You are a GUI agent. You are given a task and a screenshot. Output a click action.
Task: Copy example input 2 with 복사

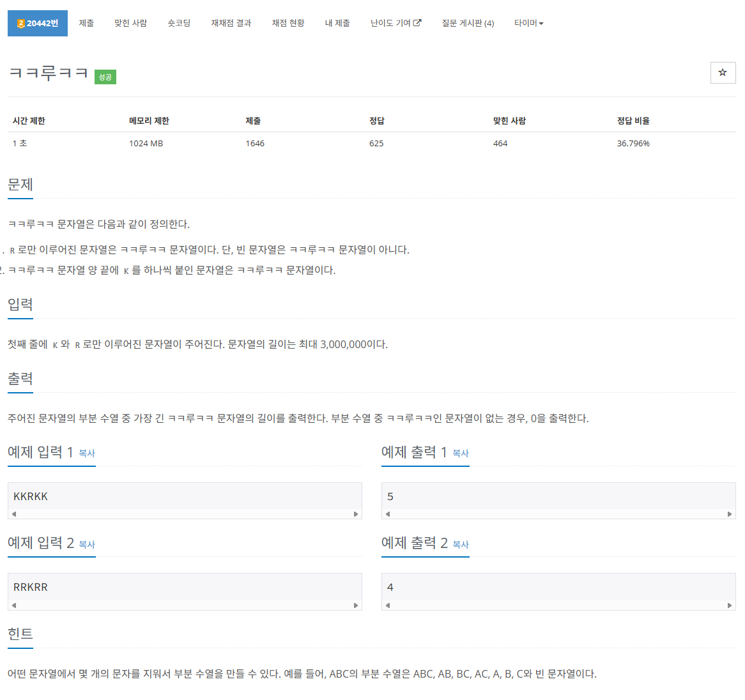[x=87, y=545]
